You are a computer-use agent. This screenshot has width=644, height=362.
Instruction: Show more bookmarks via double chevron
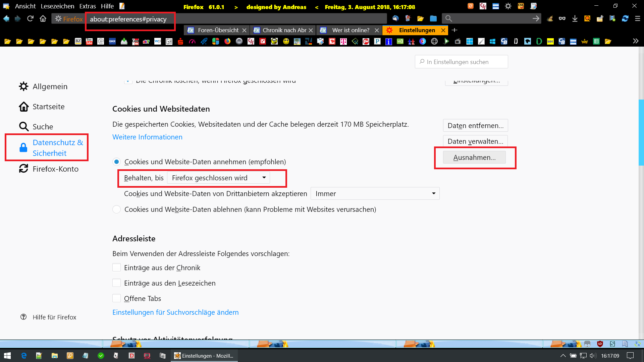point(635,41)
